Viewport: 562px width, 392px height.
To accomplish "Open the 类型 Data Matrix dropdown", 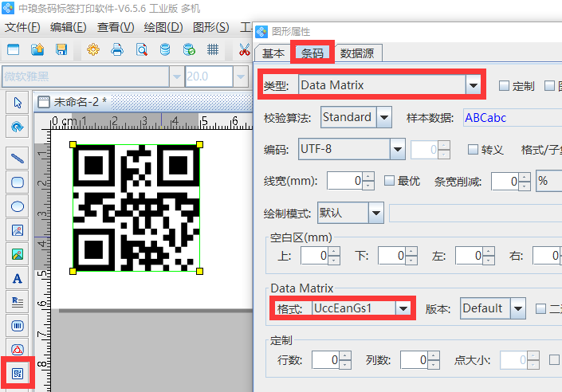I will point(473,85).
